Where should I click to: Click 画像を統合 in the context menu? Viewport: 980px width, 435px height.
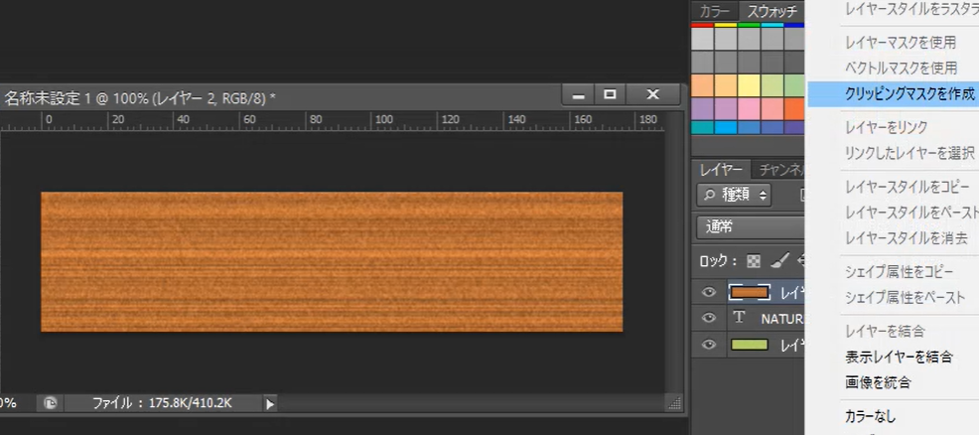coord(877,382)
